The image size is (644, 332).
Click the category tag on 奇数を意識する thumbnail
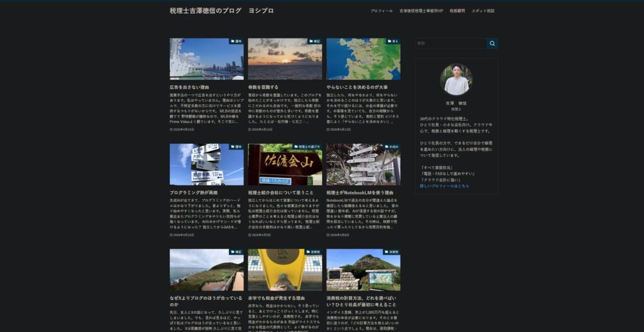[x=314, y=41]
